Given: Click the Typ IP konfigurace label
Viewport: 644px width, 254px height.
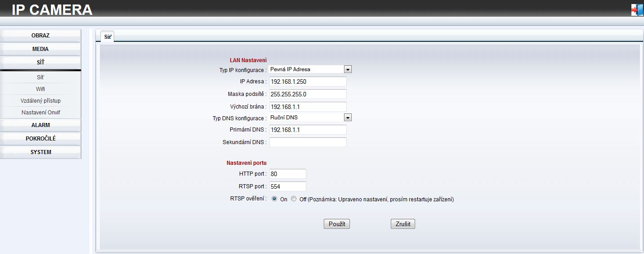Looking at the screenshot, I should 243,70.
